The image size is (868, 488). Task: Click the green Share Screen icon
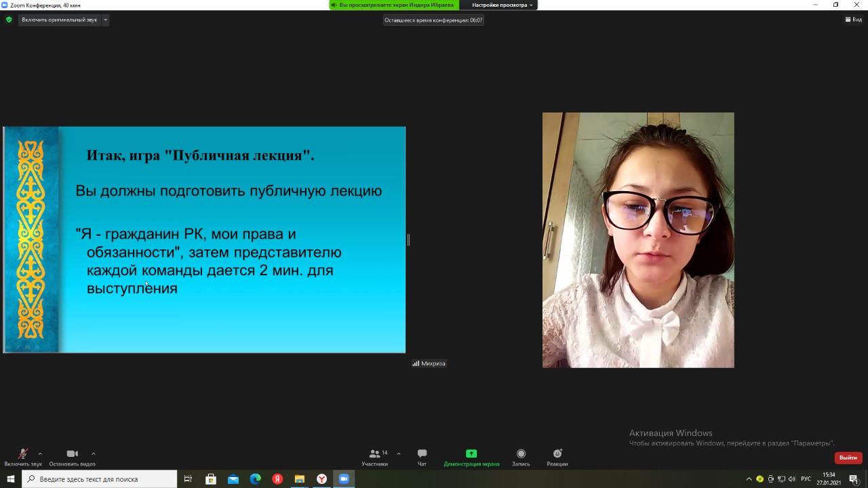click(471, 454)
